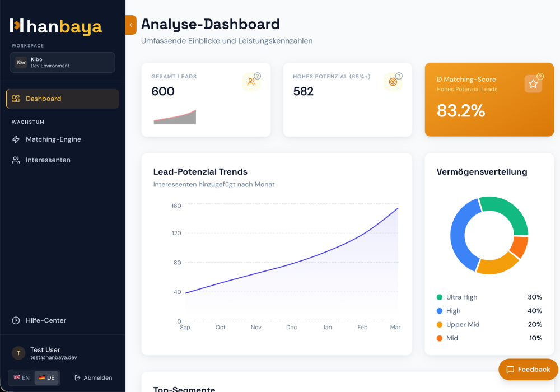560x392 pixels.
Task: Click the people icon on Gesamt Leads card
Action: pyautogui.click(x=251, y=82)
